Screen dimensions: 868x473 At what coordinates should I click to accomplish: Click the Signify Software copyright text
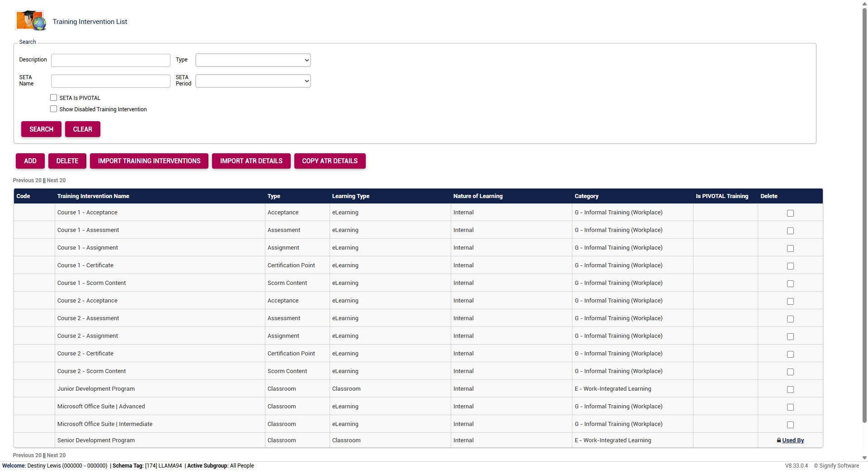(x=836, y=466)
